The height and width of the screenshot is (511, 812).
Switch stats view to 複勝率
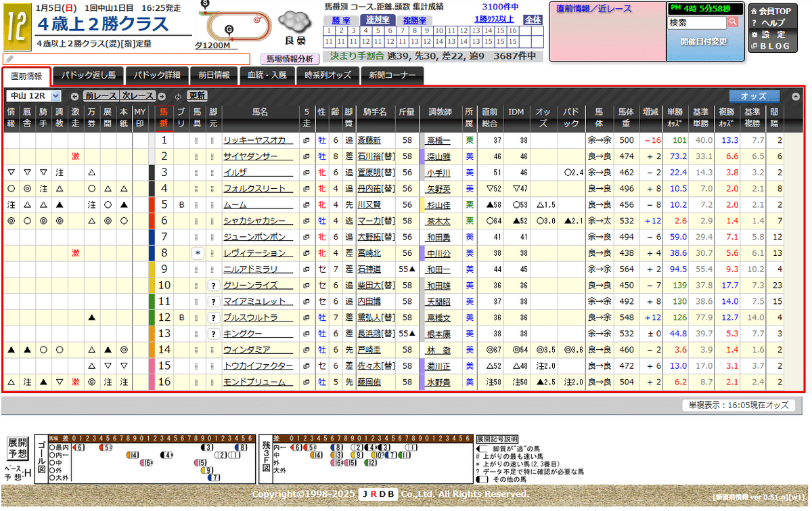click(415, 20)
